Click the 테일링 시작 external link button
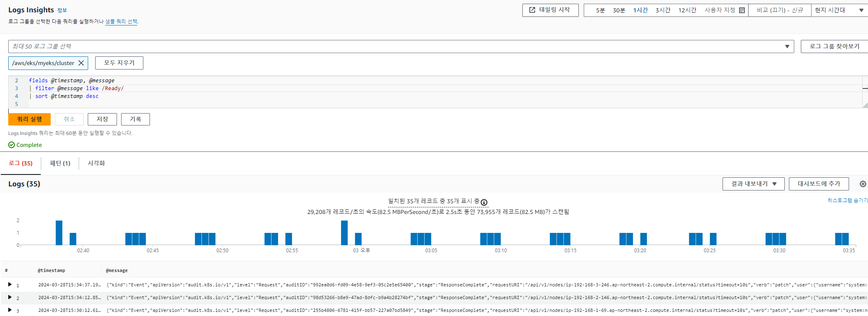 click(550, 10)
